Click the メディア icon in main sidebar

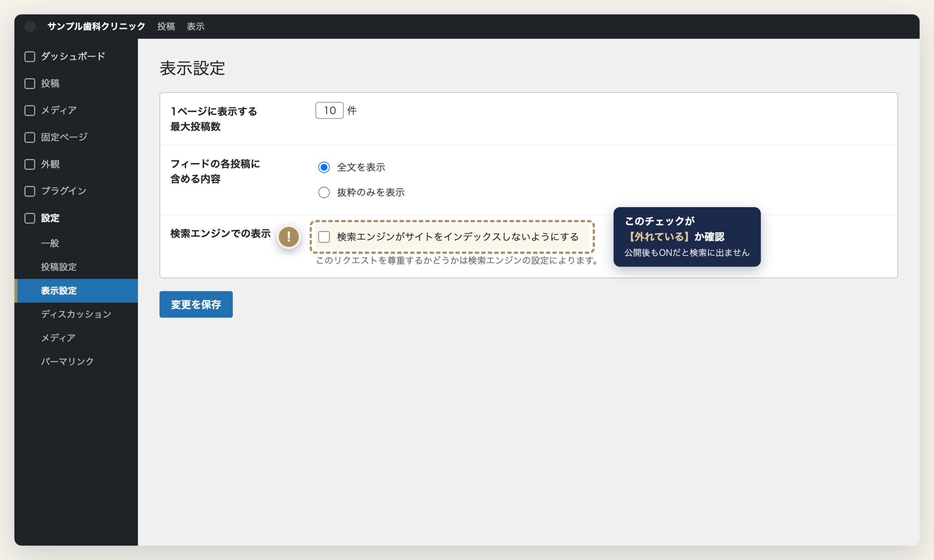[x=30, y=110]
